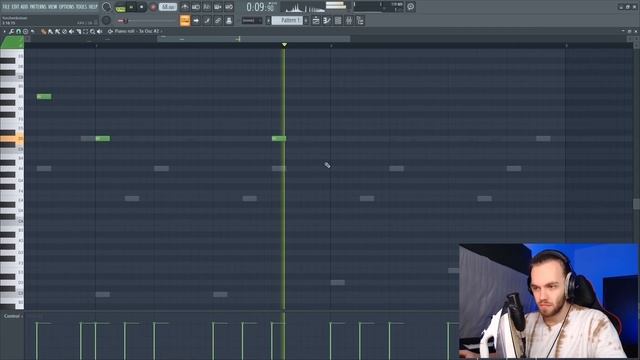Image resolution: width=640 pixels, height=360 pixels.
Task: Click the output level meter
Action: pyautogui.click(x=336, y=6)
